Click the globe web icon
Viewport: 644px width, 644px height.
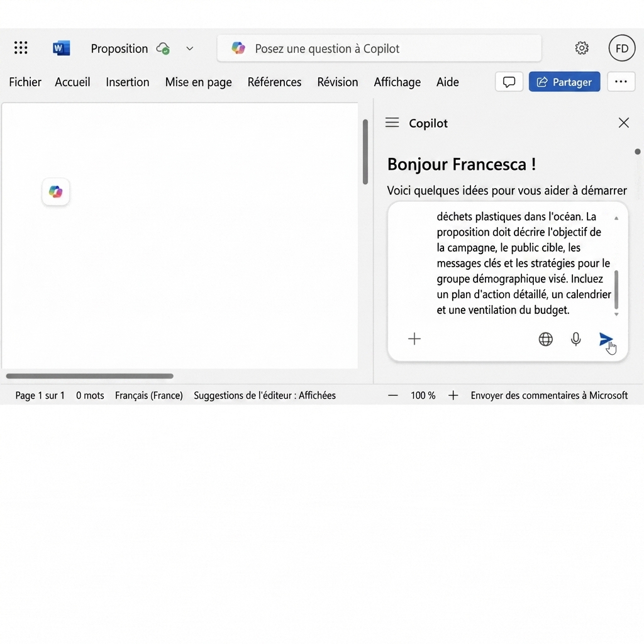[x=545, y=339]
